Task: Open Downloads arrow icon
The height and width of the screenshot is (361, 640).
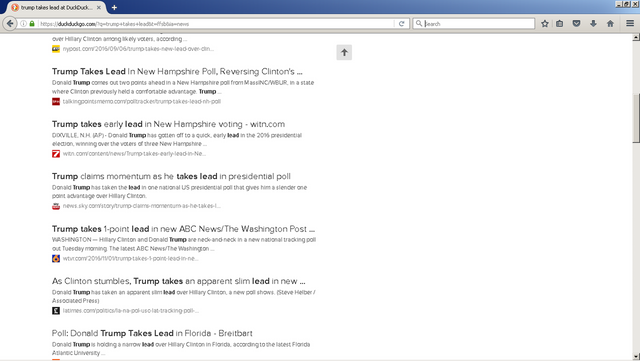Action: coord(593,24)
